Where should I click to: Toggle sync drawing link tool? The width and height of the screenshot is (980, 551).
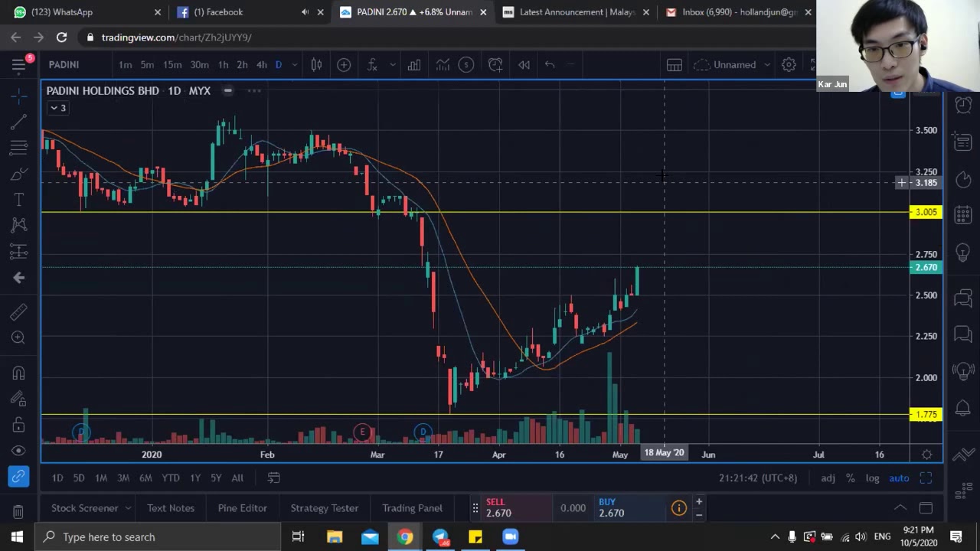[x=19, y=478]
